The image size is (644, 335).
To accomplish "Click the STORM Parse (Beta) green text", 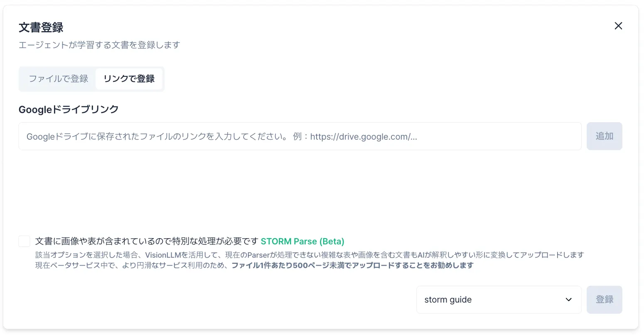I will [x=302, y=241].
